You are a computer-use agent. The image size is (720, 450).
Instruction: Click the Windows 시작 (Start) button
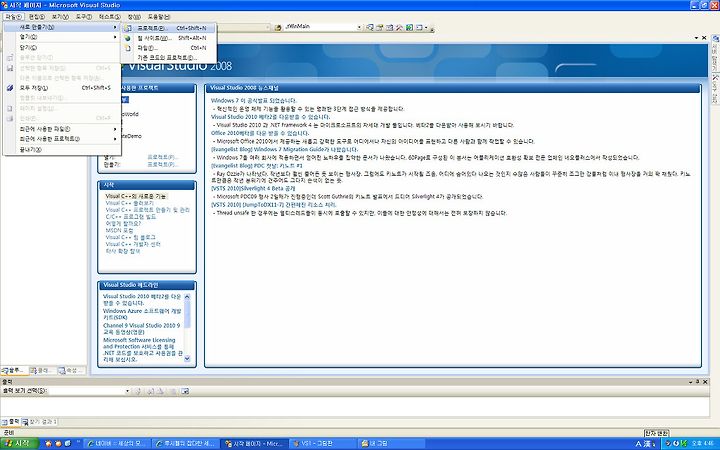point(17,444)
